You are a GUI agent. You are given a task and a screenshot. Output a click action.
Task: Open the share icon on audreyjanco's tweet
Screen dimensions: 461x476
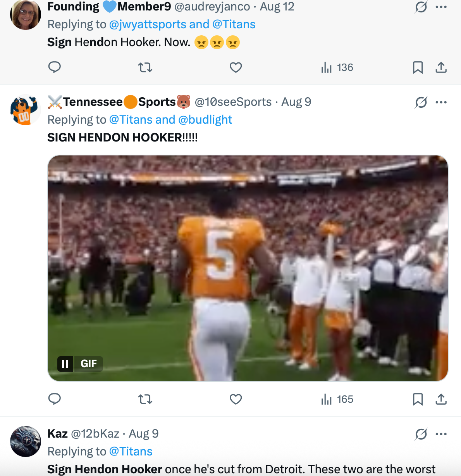441,67
